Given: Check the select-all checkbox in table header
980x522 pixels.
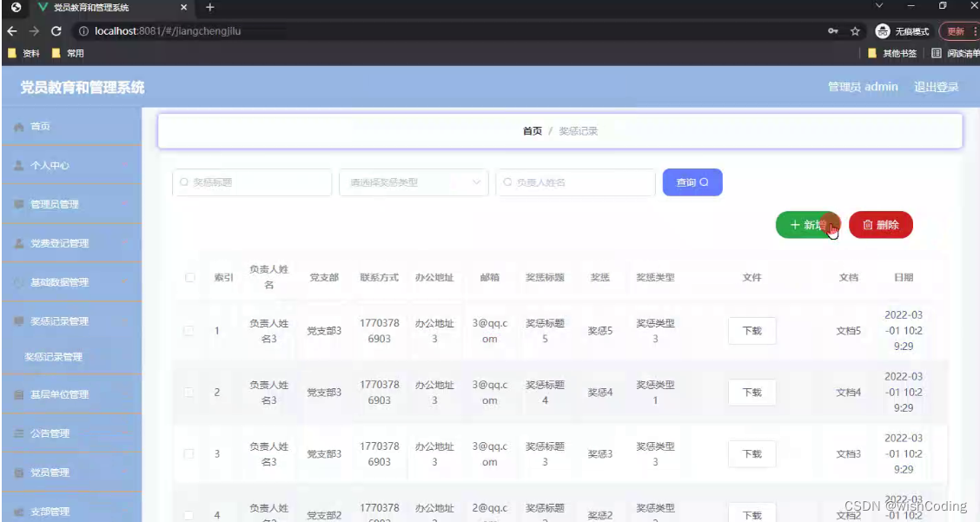Looking at the screenshot, I should pos(189,277).
